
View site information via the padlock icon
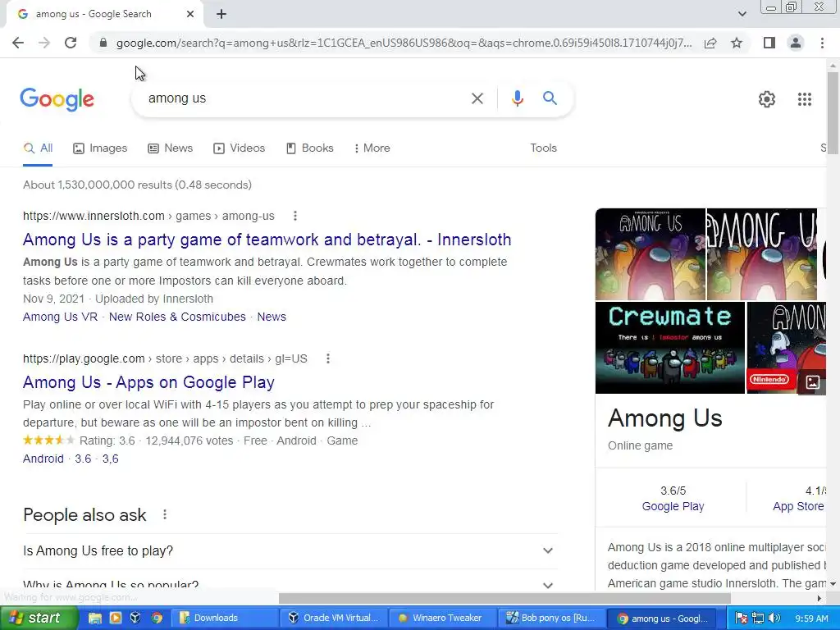[103, 43]
